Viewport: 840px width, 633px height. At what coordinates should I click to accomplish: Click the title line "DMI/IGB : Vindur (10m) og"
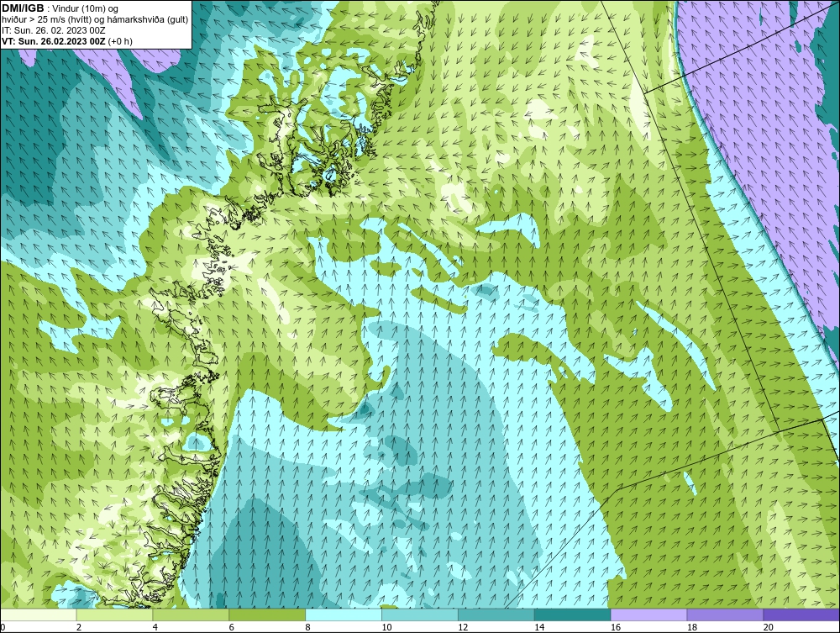(60, 8)
